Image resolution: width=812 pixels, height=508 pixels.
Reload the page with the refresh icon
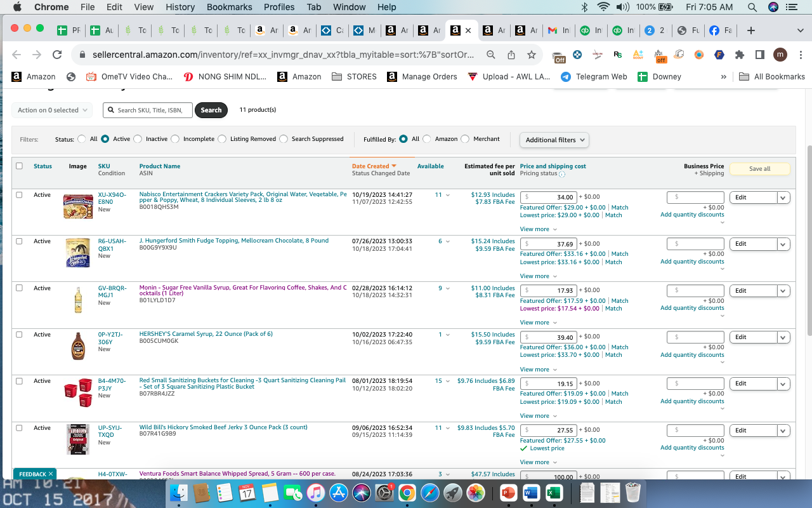(x=57, y=55)
